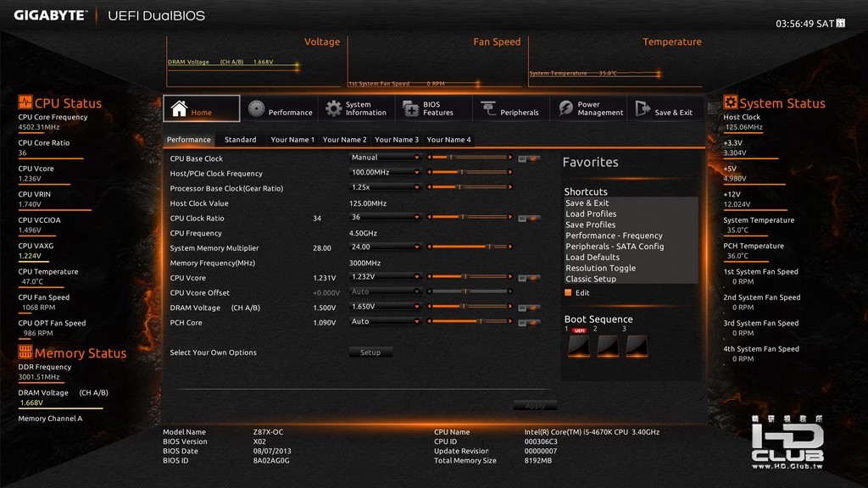Click the Load Defaults shortcut
Image resolution: width=868 pixels, height=488 pixels.
point(593,258)
